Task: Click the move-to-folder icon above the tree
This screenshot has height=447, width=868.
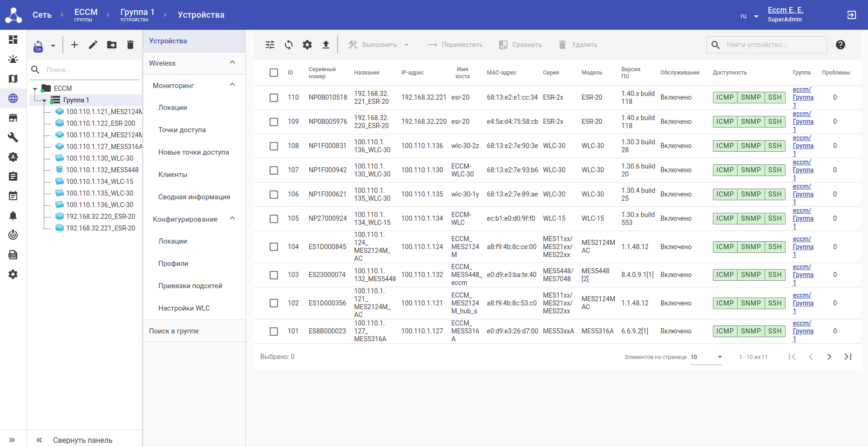Action: tap(112, 45)
